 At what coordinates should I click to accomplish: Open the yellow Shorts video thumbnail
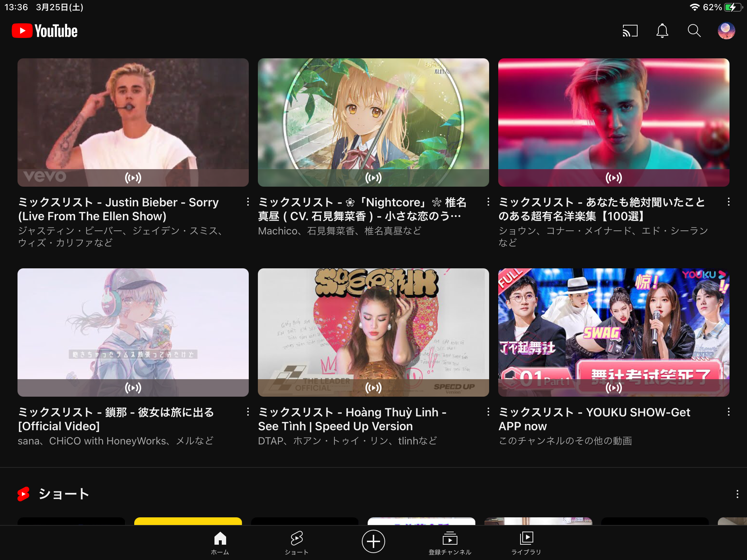(x=188, y=521)
